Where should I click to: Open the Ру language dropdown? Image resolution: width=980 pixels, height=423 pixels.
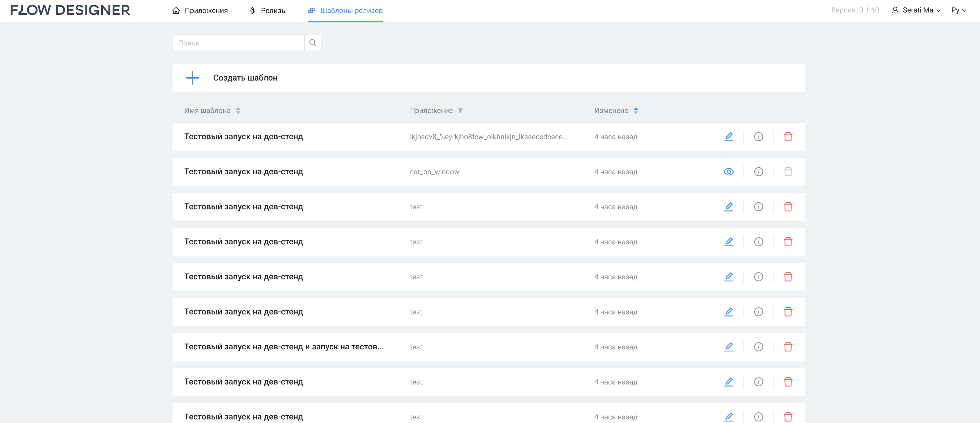[x=958, y=10]
